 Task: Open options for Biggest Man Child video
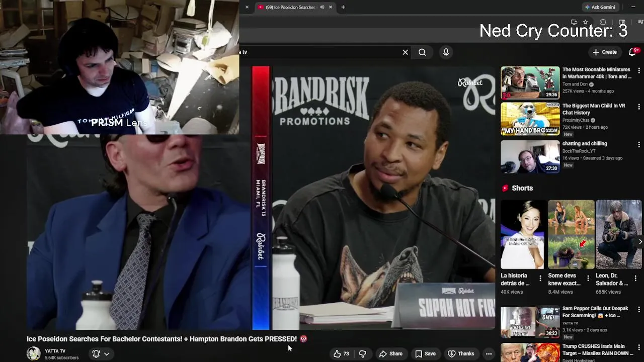[639, 107]
